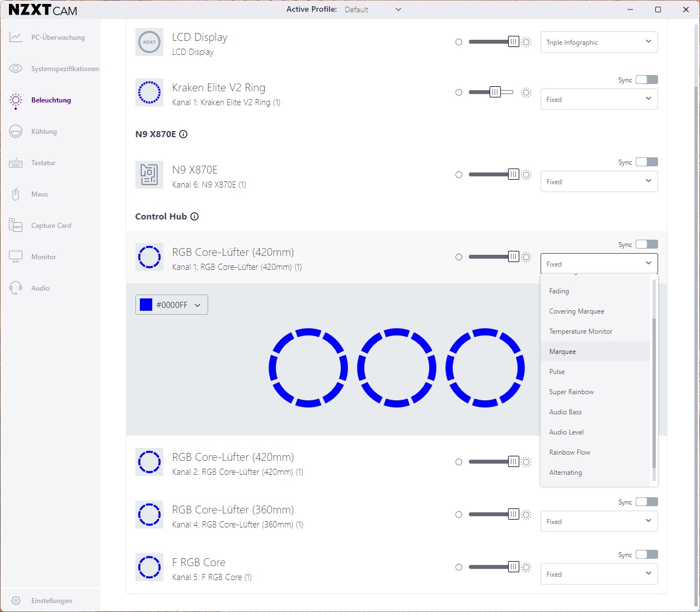Click the Monitor icon in sidebar
The width and height of the screenshot is (700, 612).
point(16,257)
